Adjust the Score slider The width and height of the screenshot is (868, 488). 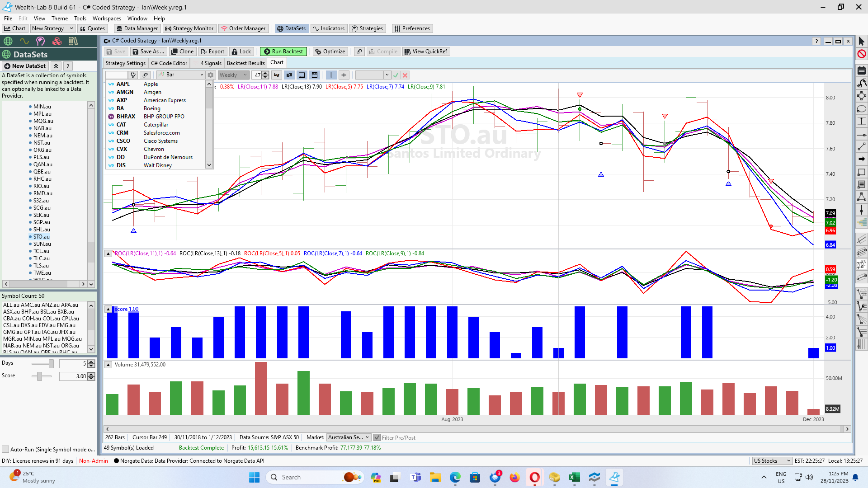pos(40,376)
